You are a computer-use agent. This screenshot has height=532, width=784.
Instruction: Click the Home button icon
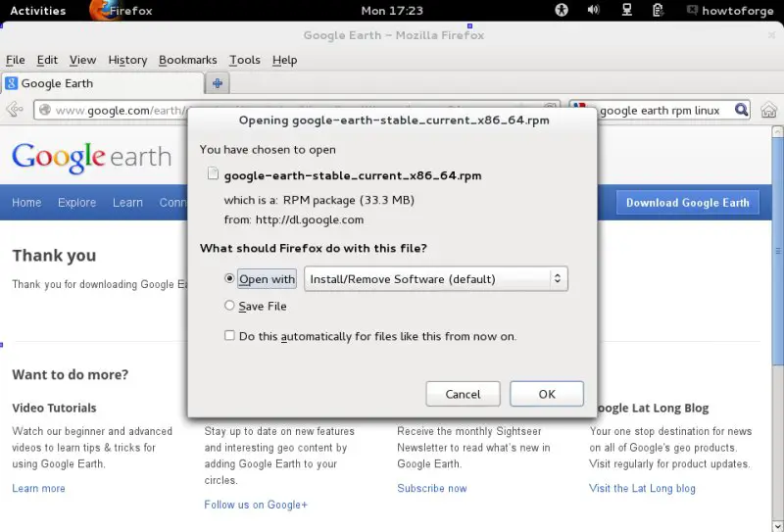tap(768, 110)
